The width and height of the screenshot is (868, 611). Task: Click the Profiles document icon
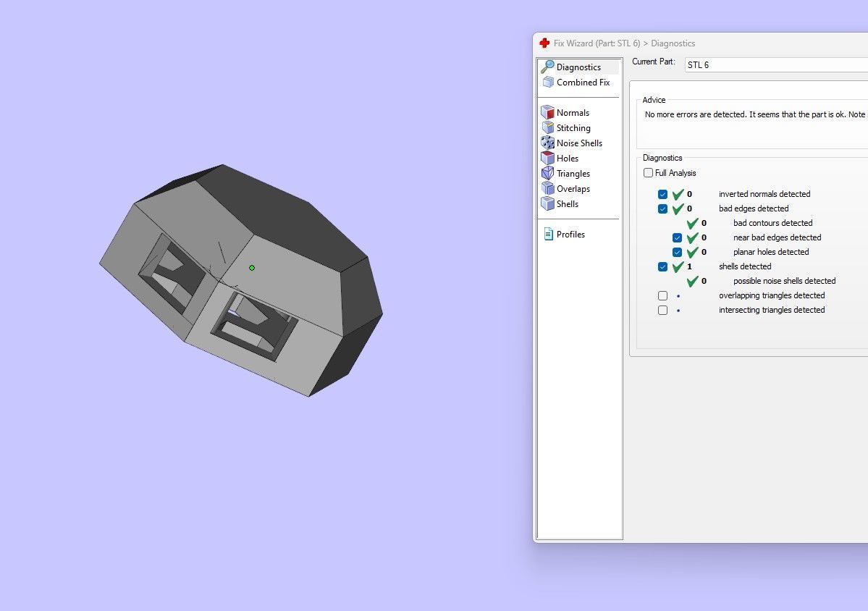click(548, 234)
